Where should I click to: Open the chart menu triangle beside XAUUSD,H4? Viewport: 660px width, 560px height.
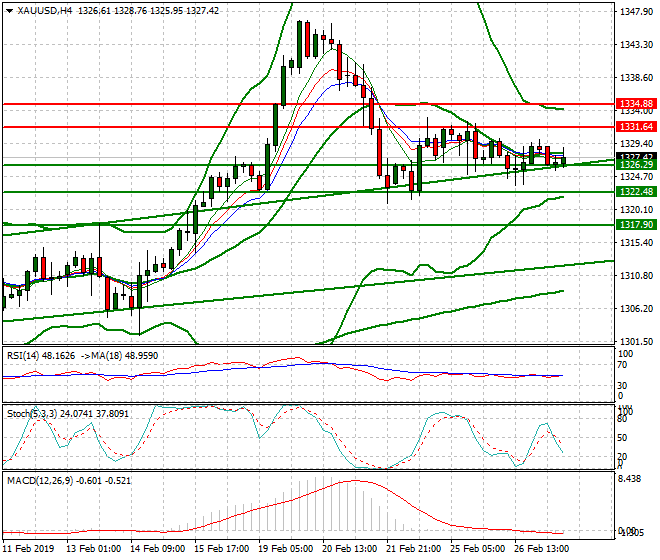pos(9,11)
